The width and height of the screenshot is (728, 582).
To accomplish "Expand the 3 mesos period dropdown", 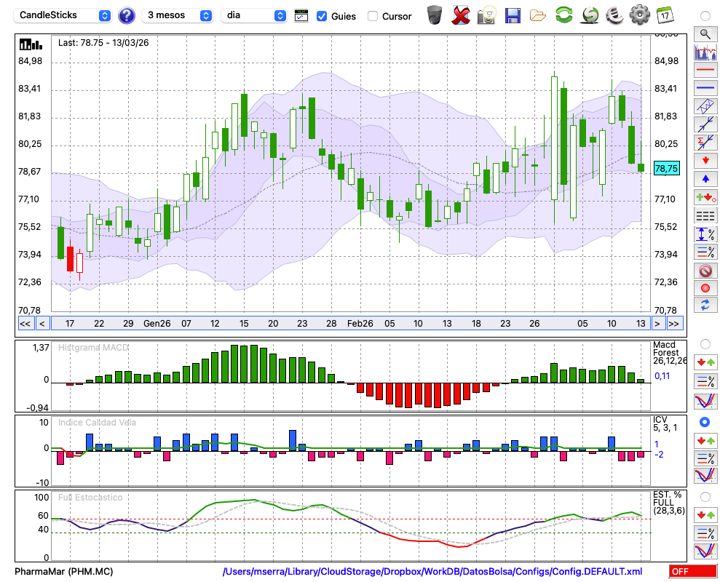I will 178,15.
